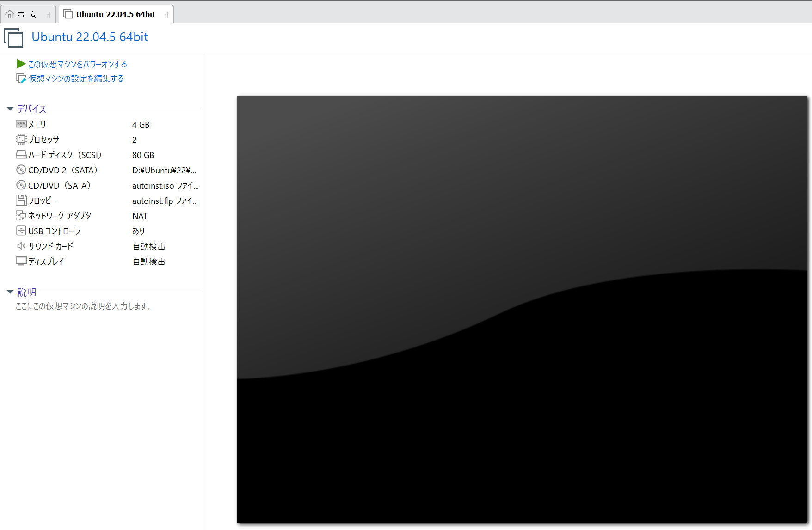Click the CD/DVD (SATA) autoinst.iso entry

(x=59, y=185)
